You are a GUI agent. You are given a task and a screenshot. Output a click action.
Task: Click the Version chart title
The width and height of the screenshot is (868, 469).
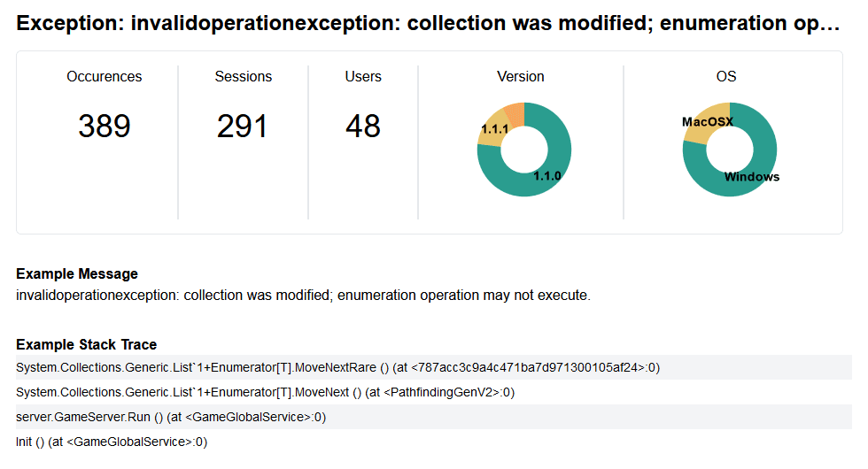(521, 77)
